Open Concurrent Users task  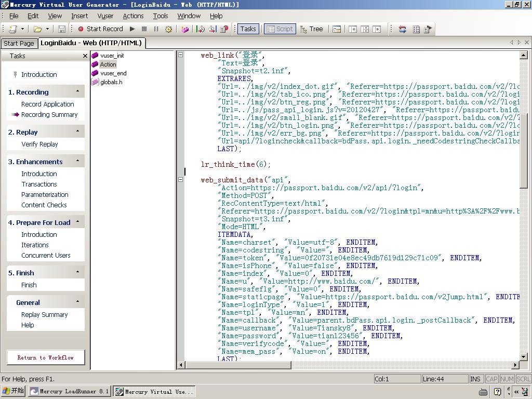[46, 256]
